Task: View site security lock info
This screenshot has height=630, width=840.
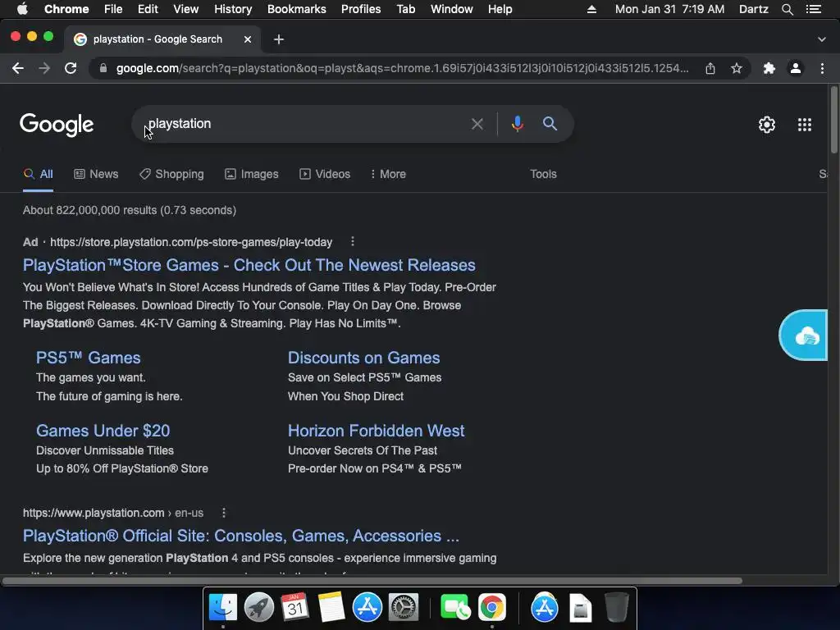Action: (x=103, y=68)
